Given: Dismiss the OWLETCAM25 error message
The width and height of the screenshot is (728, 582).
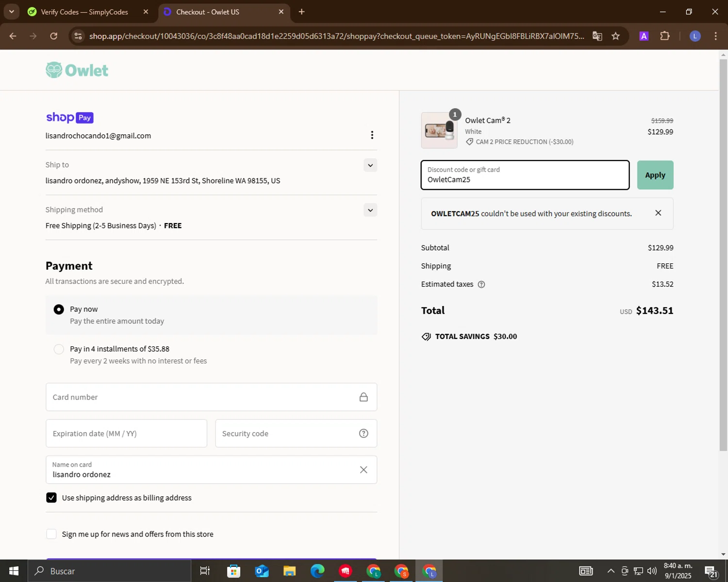Looking at the screenshot, I should point(658,213).
